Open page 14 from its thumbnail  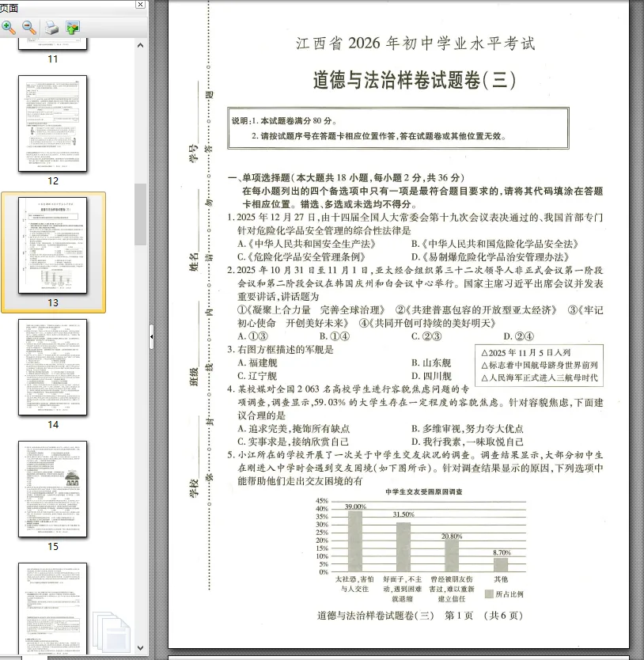(51, 368)
